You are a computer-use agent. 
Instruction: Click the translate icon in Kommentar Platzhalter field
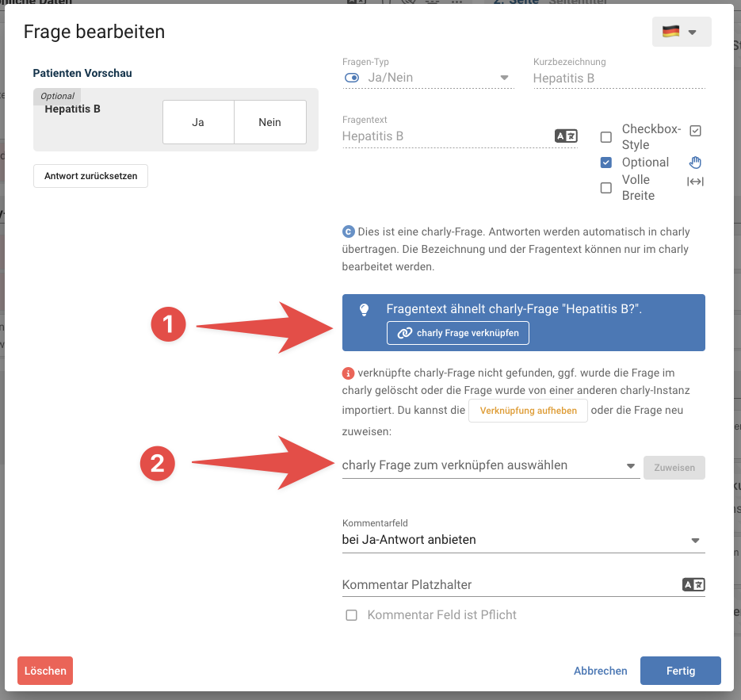pos(693,585)
